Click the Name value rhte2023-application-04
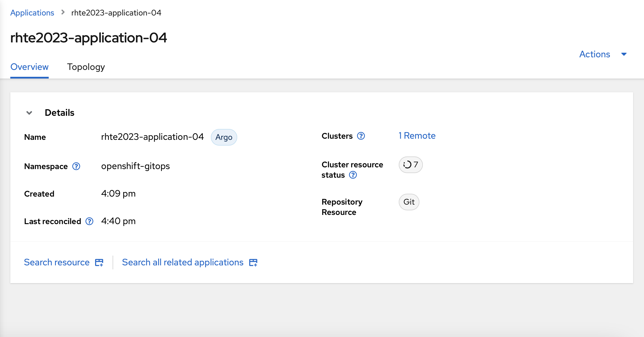Viewport: 644px width, 337px height. click(152, 137)
